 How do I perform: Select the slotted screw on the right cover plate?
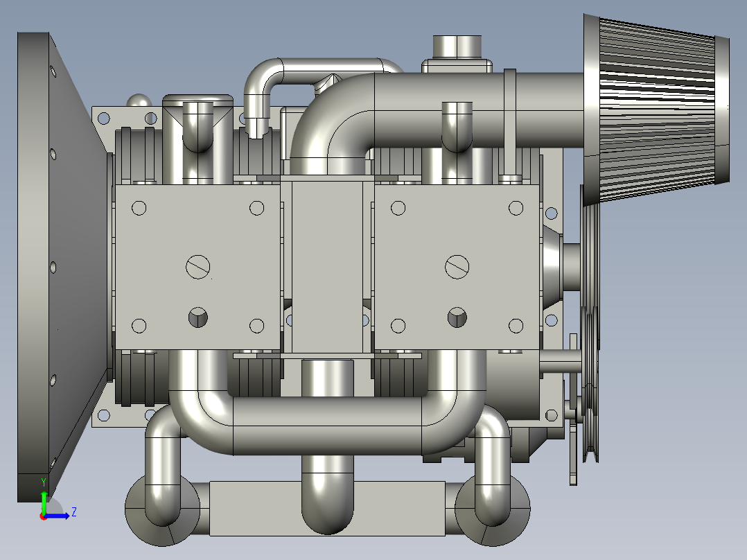pyautogui.click(x=457, y=266)
